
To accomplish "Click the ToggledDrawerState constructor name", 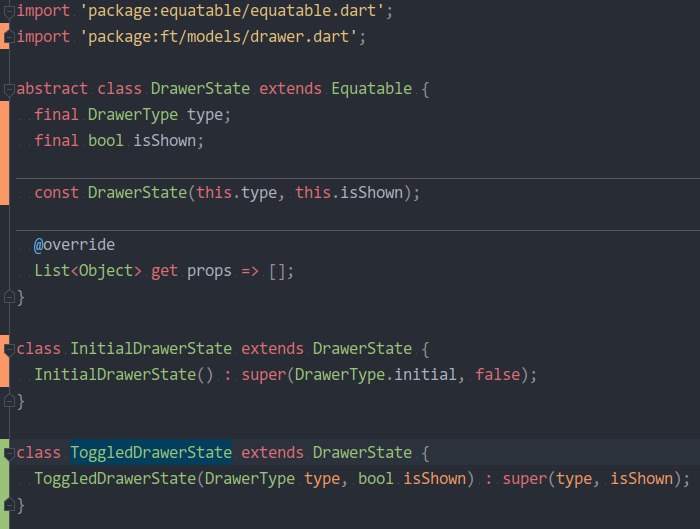I will pyautogui.click(x=115, y=479).
